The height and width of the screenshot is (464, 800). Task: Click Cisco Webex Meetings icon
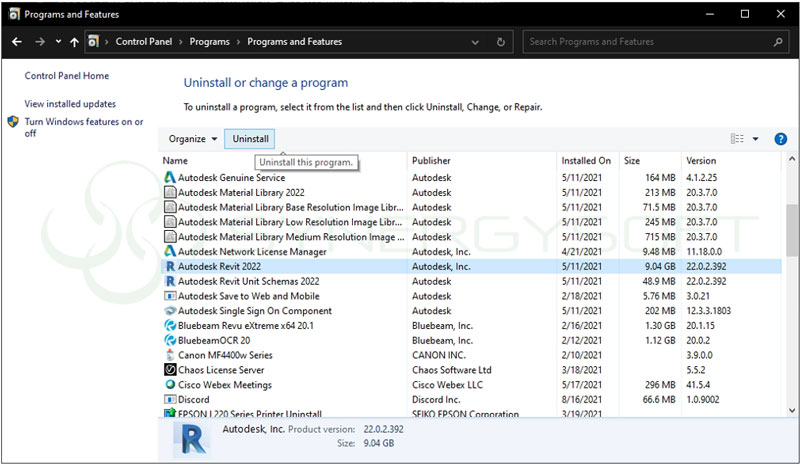[x=170, y=384]
